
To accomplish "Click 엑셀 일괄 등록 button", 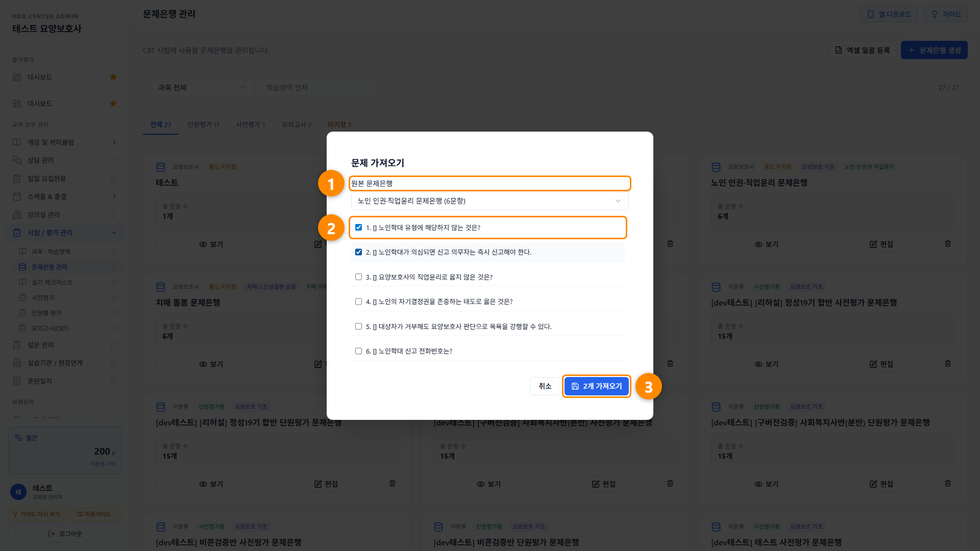I will (862, 50).
